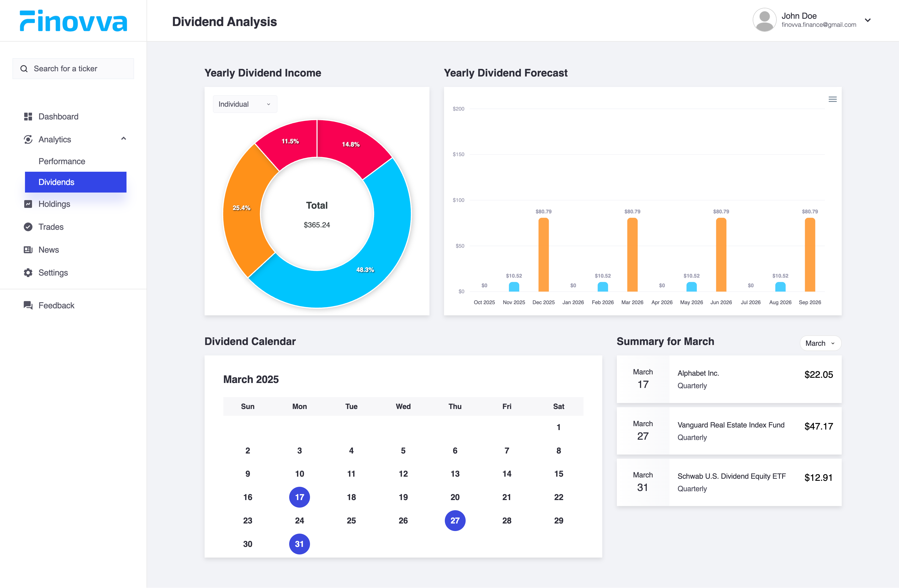Image resolution: width=899 pixels, height=588 pixels.
Task: Click the Analytics icon in sidebar
Action: click(28, 139)
